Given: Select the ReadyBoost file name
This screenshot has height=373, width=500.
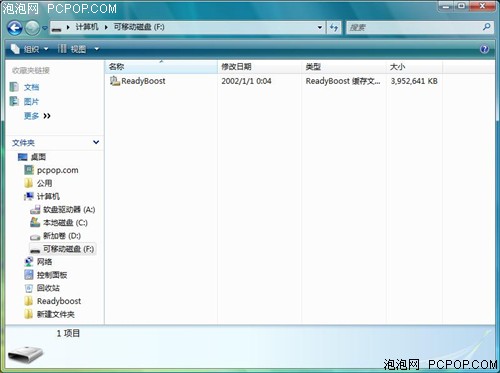Looking at the screenshot, I should 143,81.
